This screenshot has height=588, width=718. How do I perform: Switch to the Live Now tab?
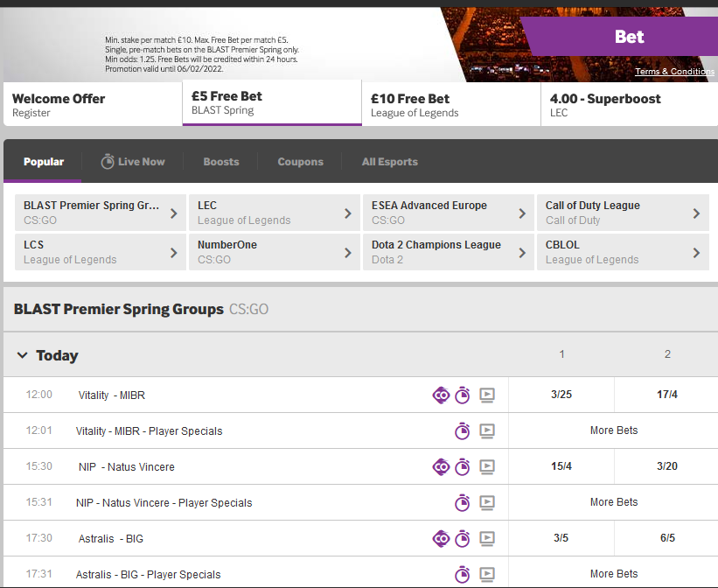pyautogui.click(x=133, y=162)
